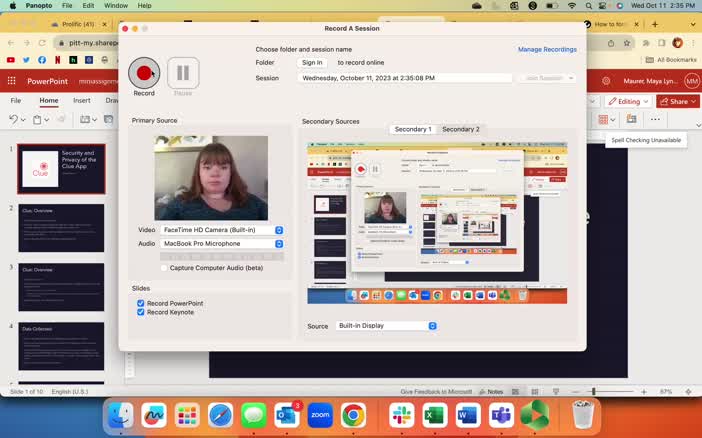Open the Window menu in menu bar
Image resolution: width=702 pixels, height=438 pixels.
[x=116, y=6]
